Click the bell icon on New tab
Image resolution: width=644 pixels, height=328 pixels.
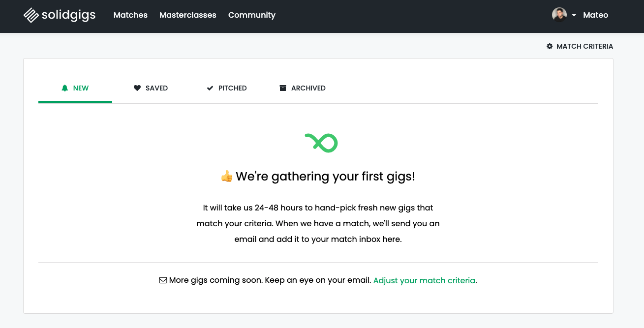(64, 88)
